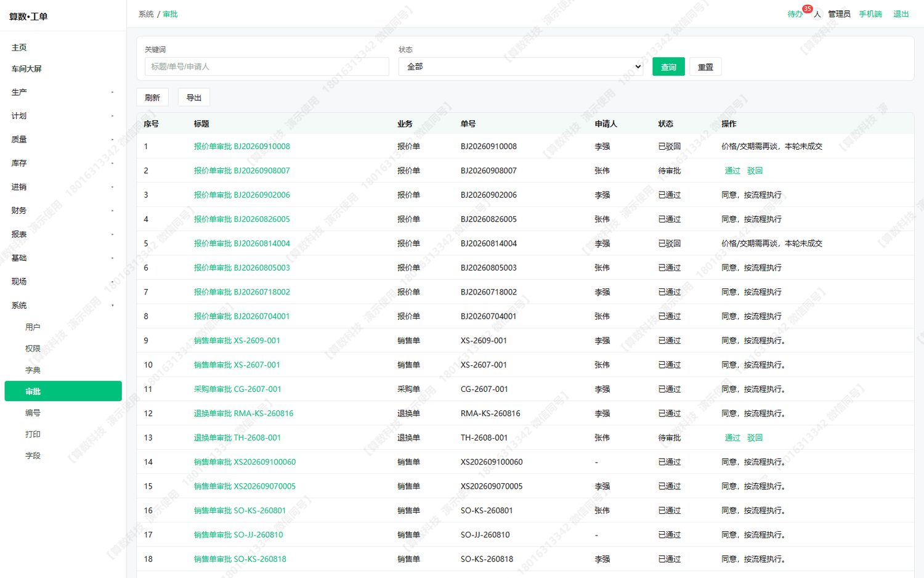Click 通过 for BJ20260908007 row
Viewport: 924px width, 578px height.
click(x=732, y=171)
